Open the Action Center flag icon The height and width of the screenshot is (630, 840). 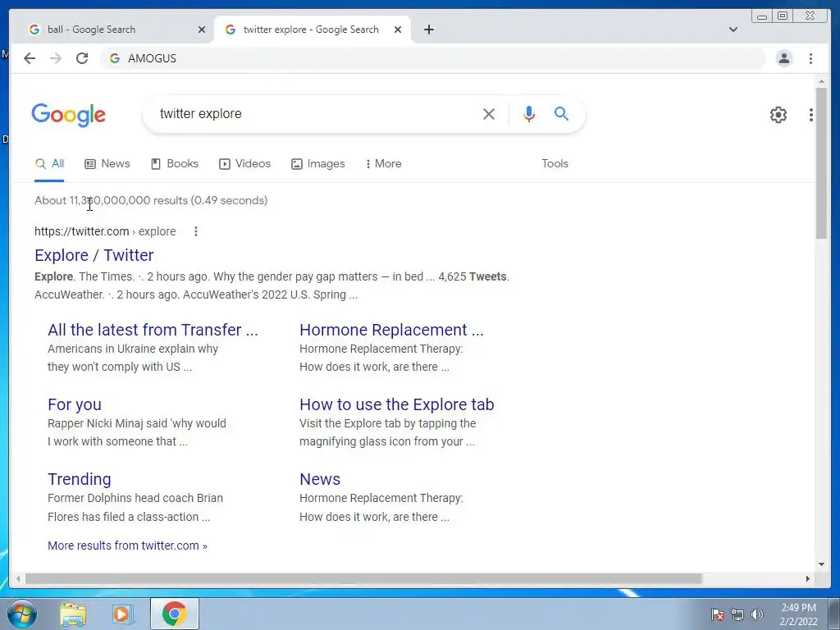[x=718, y=614]
